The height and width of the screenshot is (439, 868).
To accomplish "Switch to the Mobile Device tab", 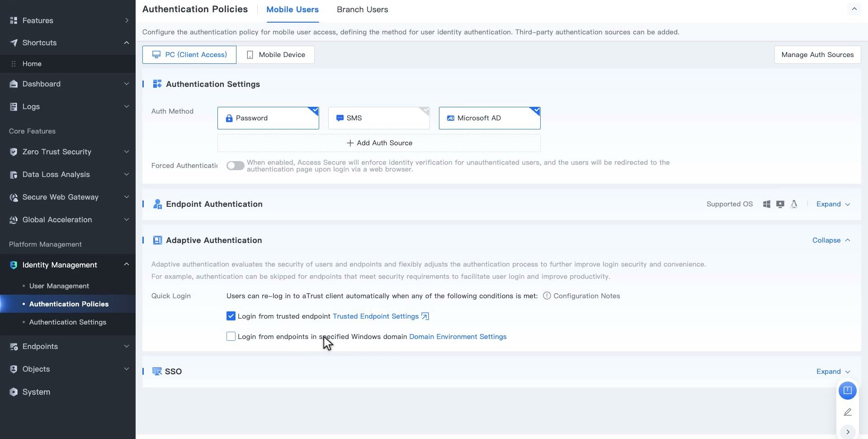I will 275,55.
